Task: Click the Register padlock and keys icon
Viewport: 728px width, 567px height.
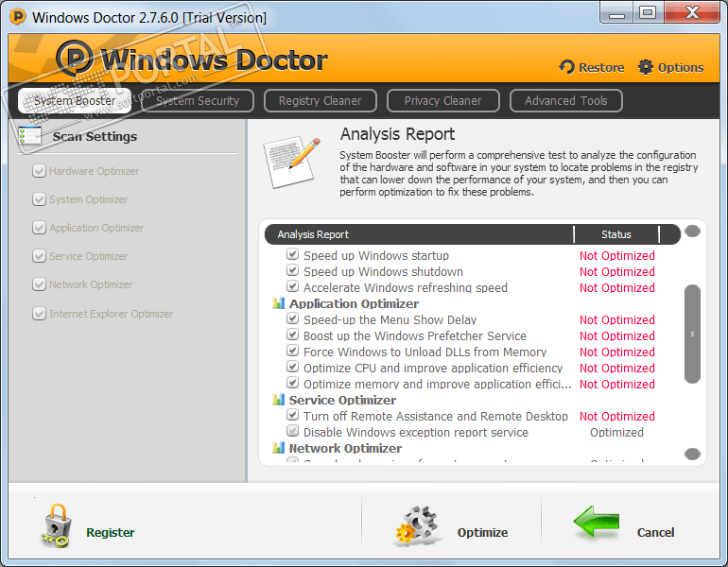Action: pyautogui.click(x=57, y=526)
